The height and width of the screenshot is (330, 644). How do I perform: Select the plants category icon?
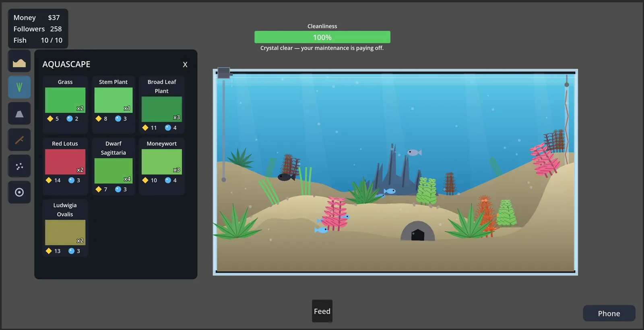coord(19,87)
